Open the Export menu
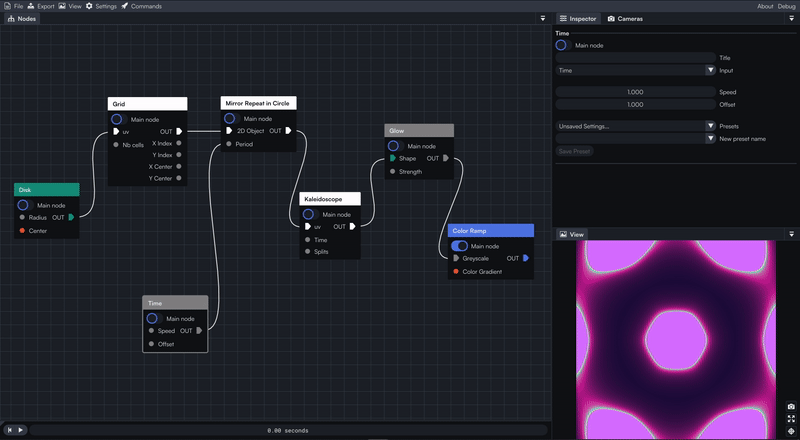Screen dimensions: 800x440 [x=41, y=6]
